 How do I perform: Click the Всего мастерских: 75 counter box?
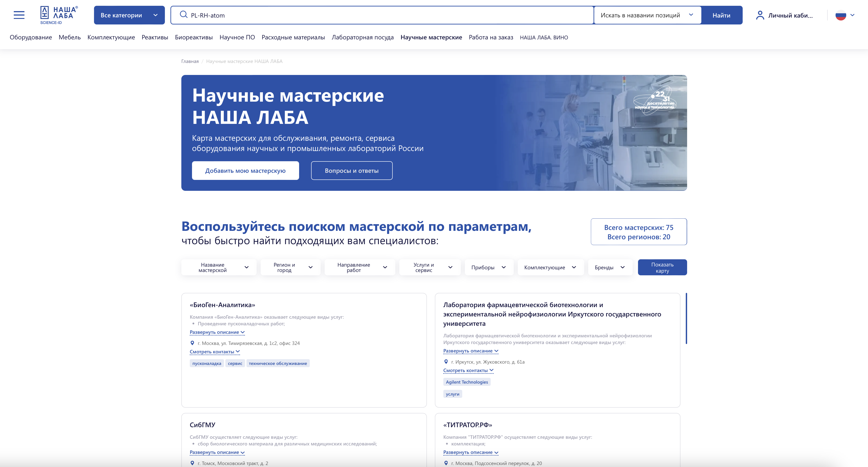(638, 232)
